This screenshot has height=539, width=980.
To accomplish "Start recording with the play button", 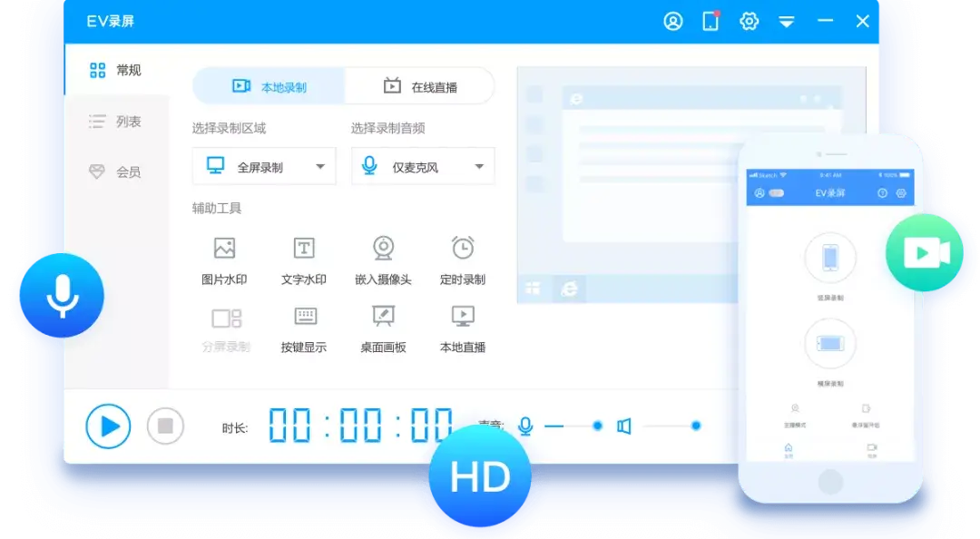I will [108, 426].
